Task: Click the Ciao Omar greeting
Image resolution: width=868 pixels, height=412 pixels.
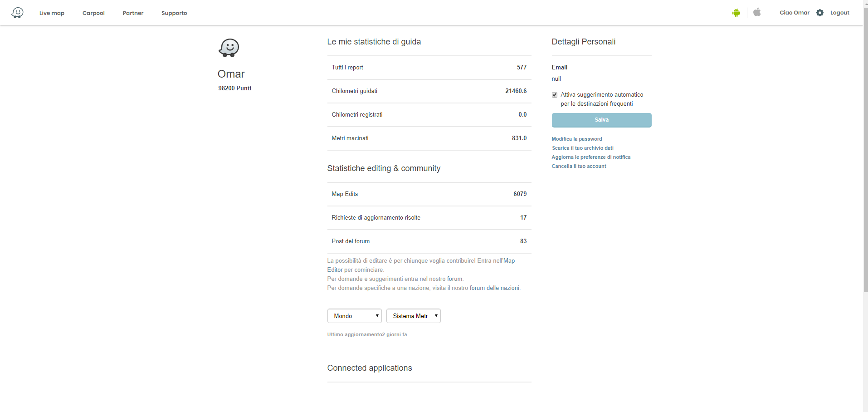Action: (795, 13)
